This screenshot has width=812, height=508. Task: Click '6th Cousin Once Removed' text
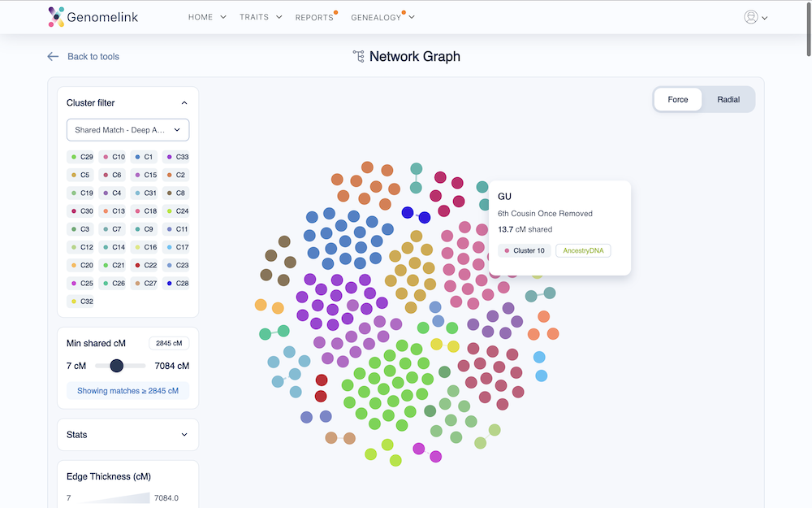(x=545, y=214)
